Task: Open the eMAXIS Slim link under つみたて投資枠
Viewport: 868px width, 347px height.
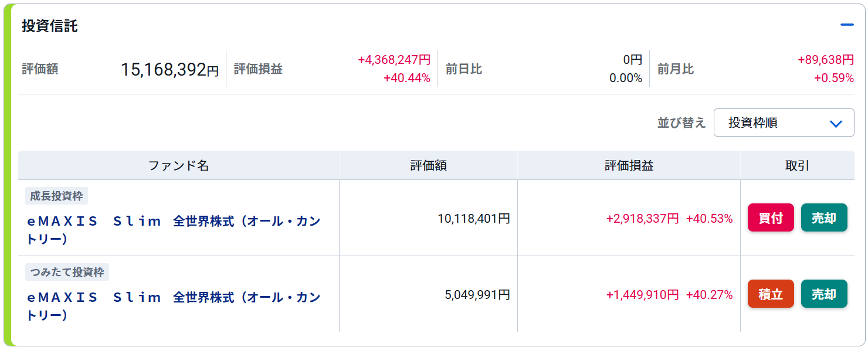Action: [x=174, y=306]
